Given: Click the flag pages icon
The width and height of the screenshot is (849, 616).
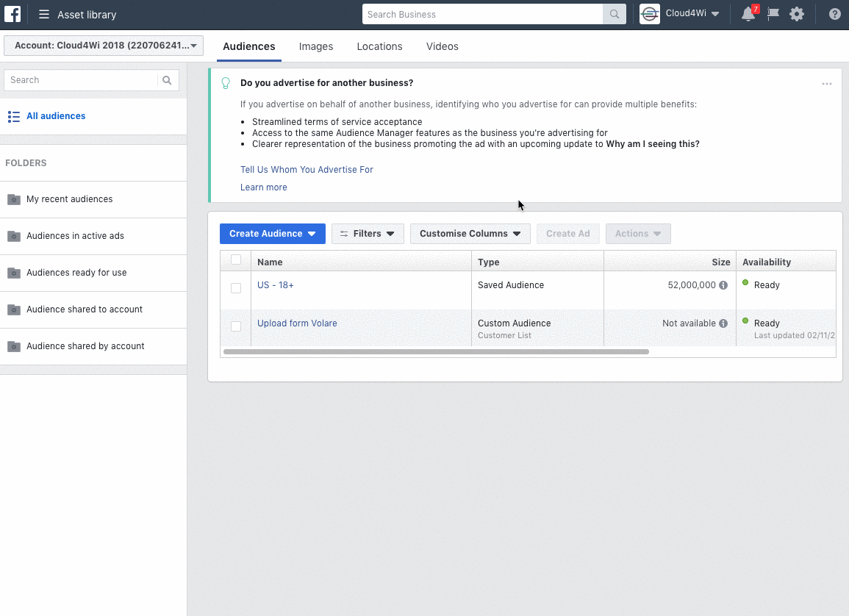Looking at the screenshot, I should tap(773, 14).
